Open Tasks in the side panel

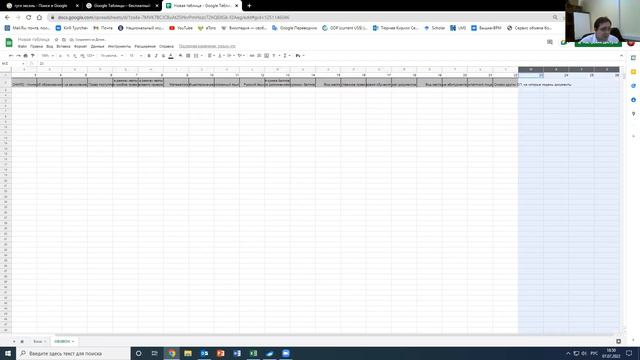[633, 86]
